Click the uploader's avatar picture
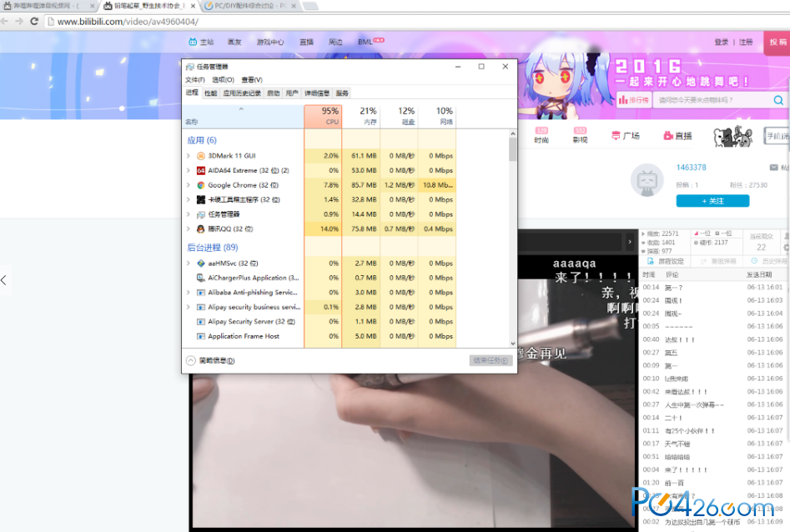790x532 pixels. [647, 180]
